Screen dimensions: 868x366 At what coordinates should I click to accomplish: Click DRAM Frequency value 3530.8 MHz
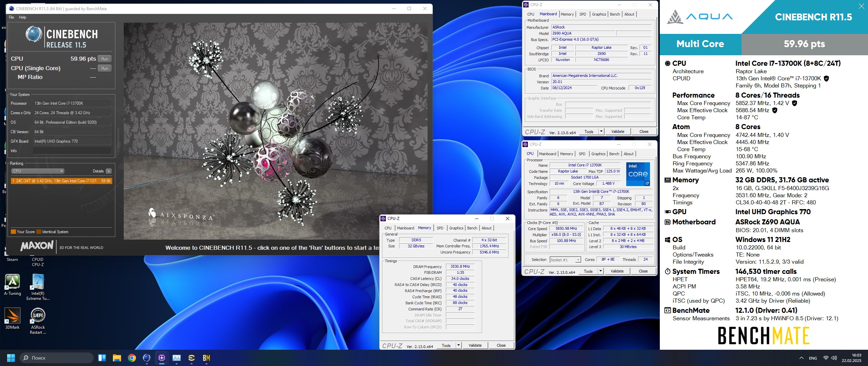(x=460, y=267)
